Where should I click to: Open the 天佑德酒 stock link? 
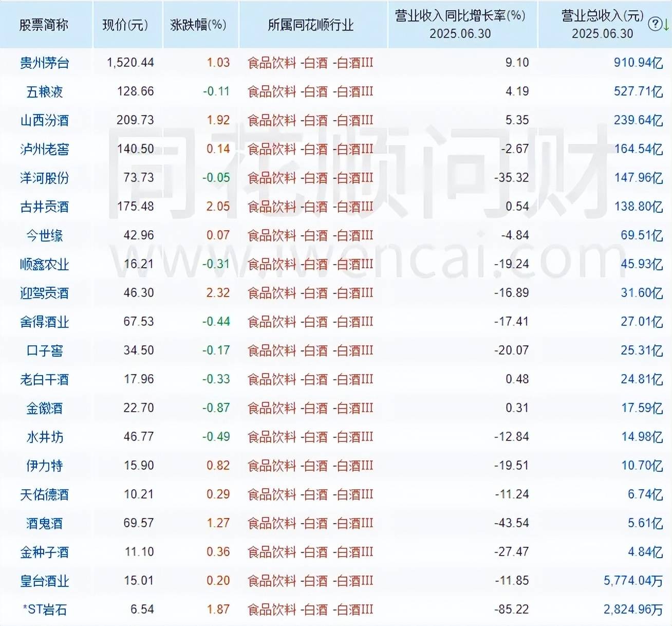(45, 494)
